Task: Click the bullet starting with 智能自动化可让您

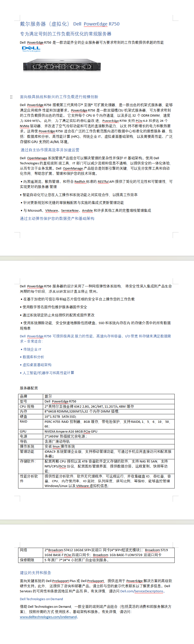Action: pos(79,195)
